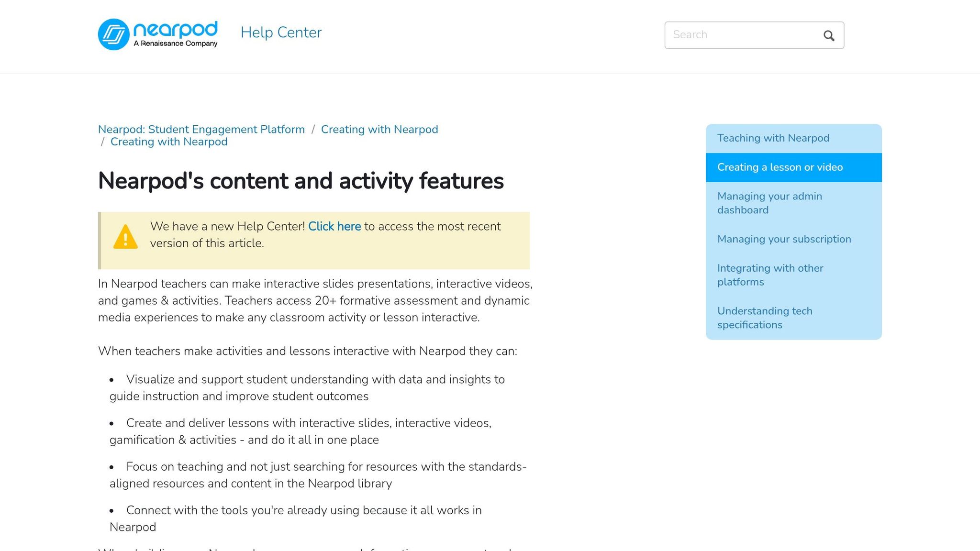Click the article title 'Nearpod's content and activity features'
980x551 pixels.
coord(301,181)
